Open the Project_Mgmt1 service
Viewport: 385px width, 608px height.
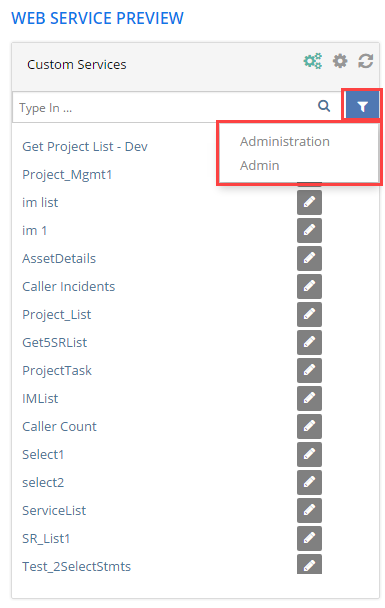(x=67, y=174)
